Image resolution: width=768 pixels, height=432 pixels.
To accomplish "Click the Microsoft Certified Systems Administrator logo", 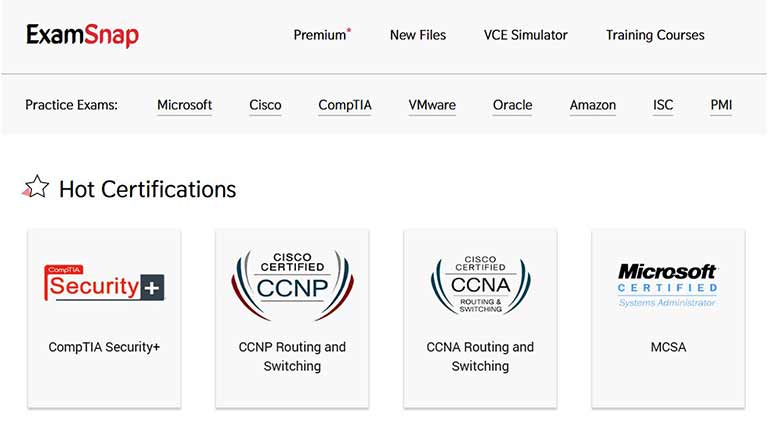I will coord(668,285).
